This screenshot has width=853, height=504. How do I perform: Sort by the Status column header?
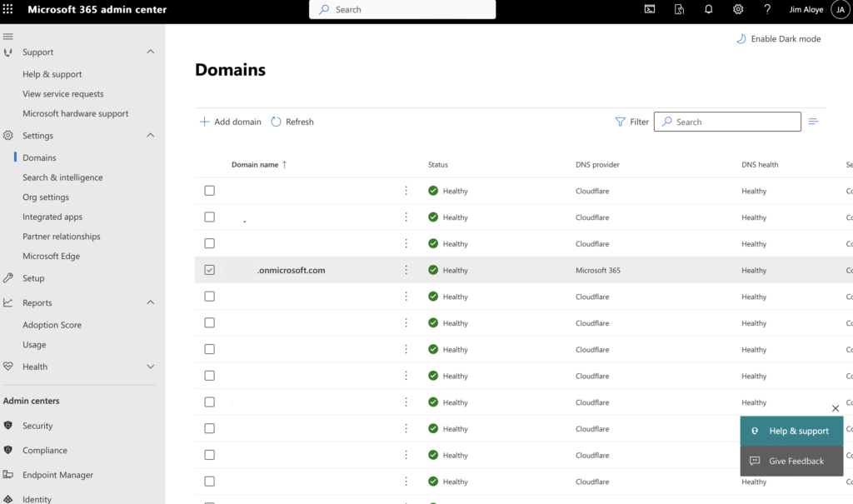coord(438,164)
